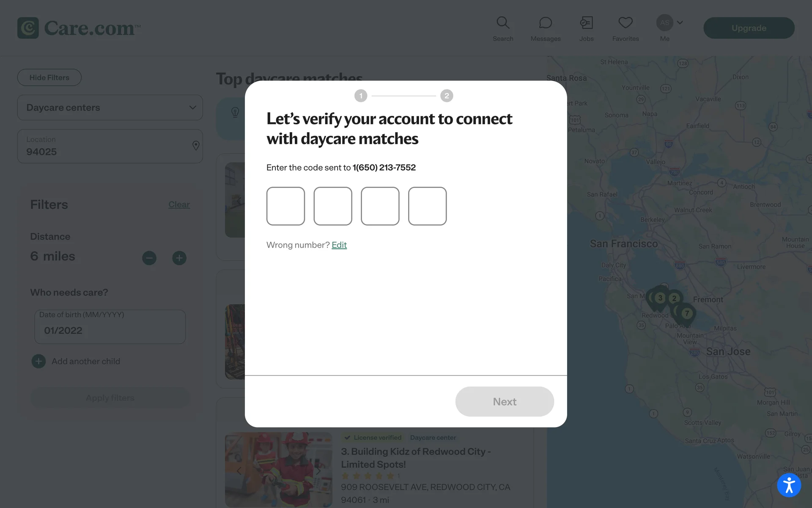812x508 pixels.
Task: Click the Clear filters link
Action: (179, 204)
